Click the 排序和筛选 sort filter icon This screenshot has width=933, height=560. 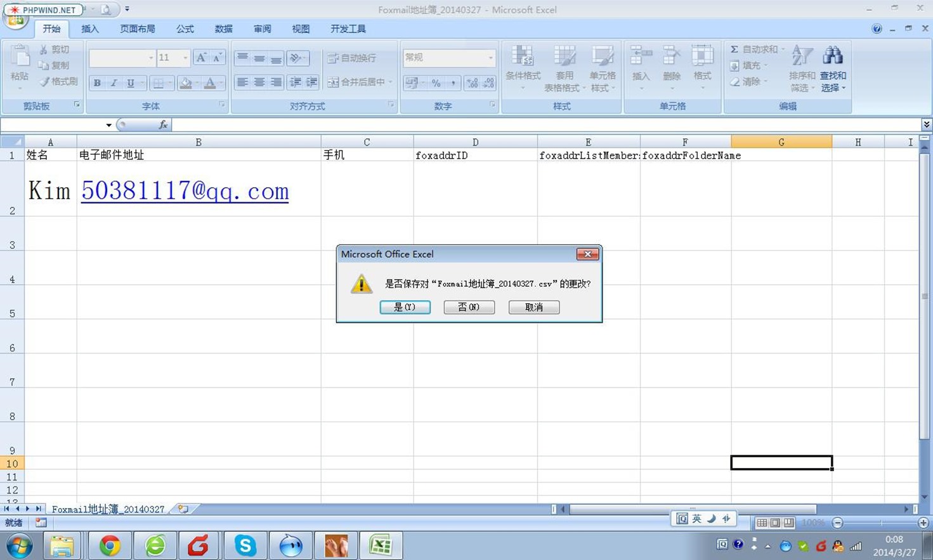coord(802,57)
